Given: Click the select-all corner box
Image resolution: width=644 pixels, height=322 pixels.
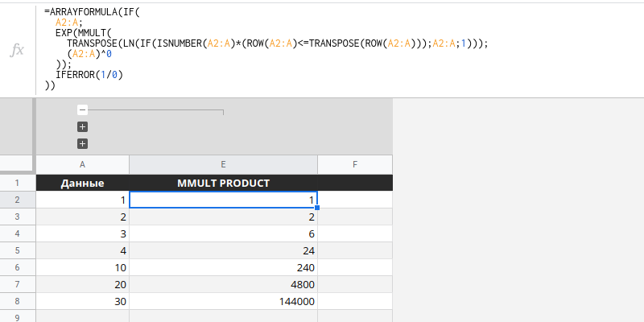Looking at the screenshot, I should [x=17, y=164].
